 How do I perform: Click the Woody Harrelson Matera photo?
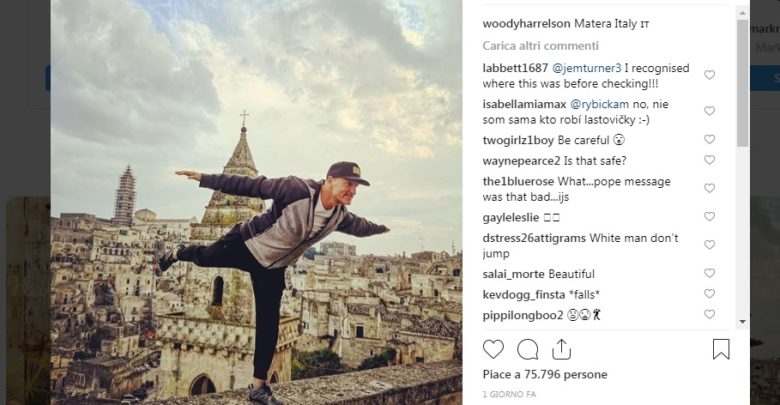click(x=256, y=202)
